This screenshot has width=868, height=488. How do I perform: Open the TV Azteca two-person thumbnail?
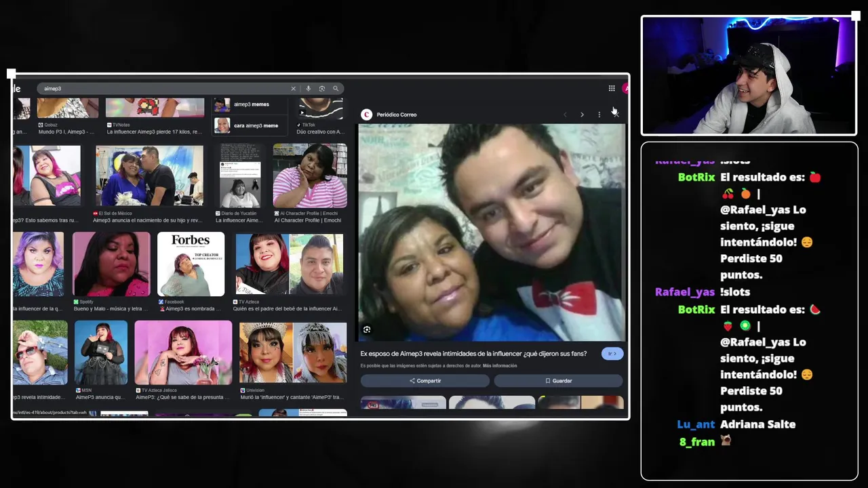[x=290, y=264]
